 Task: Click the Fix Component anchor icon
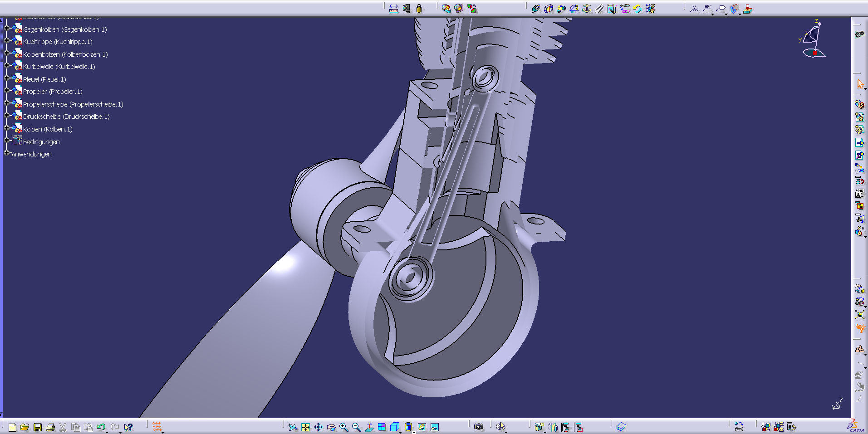pyautogui.click(x=587, y=8)
